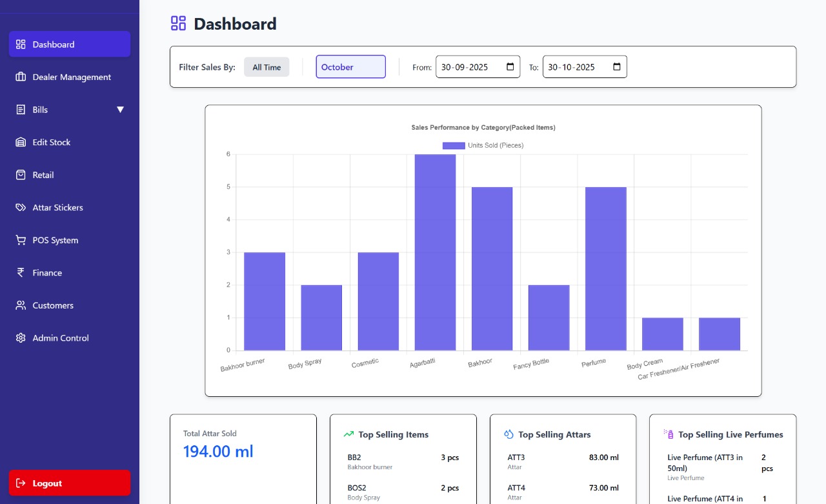826x504 pixels.
Task: Expand the Bills submenu arrow
Action: tap(120, 110)
